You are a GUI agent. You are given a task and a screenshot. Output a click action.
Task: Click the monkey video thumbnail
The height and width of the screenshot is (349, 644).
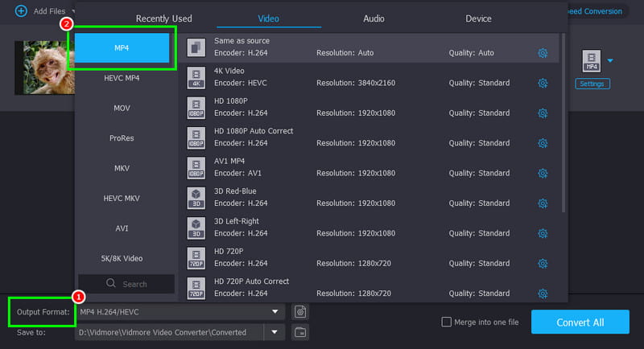pyautogui.click(x=45, y=68)
